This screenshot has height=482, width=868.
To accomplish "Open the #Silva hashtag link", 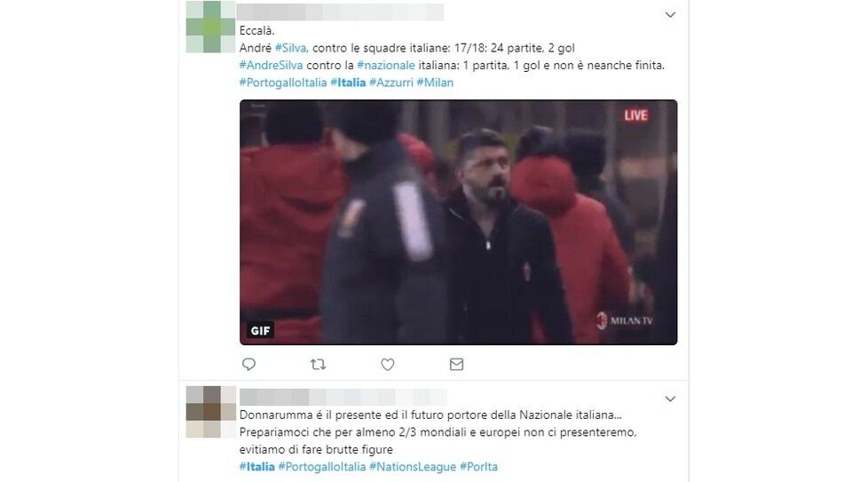I will coord(290,48).
